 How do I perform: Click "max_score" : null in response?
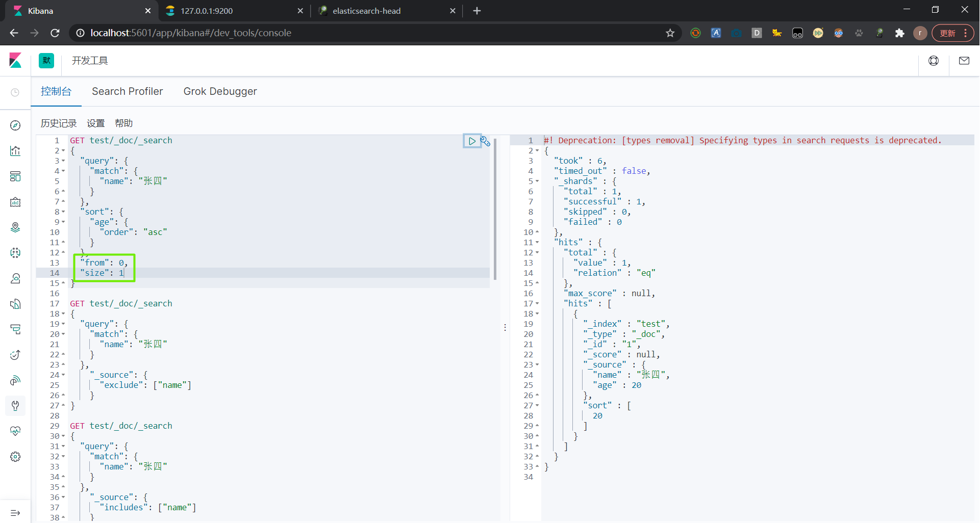point(609,293)
